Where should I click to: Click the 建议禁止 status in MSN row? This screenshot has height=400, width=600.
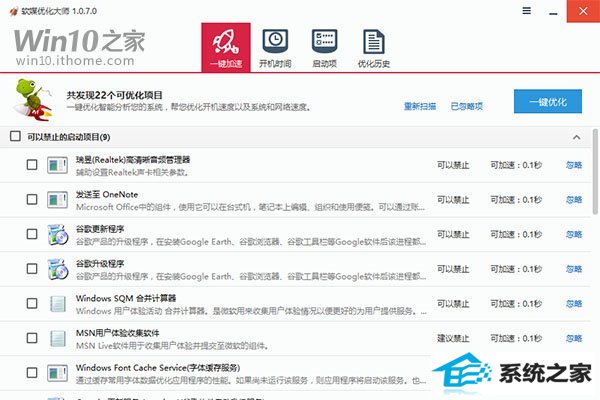click(453, 338)
